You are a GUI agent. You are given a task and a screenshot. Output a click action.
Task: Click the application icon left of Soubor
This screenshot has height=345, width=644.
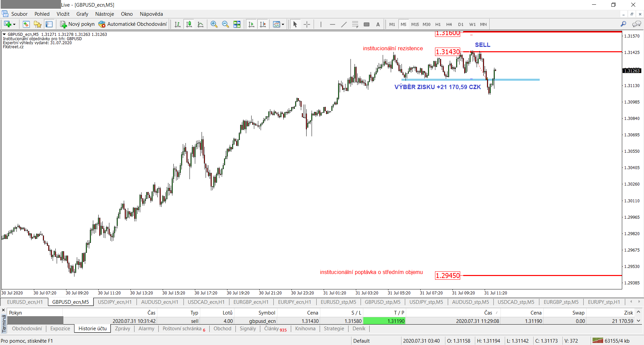[5, 14]
